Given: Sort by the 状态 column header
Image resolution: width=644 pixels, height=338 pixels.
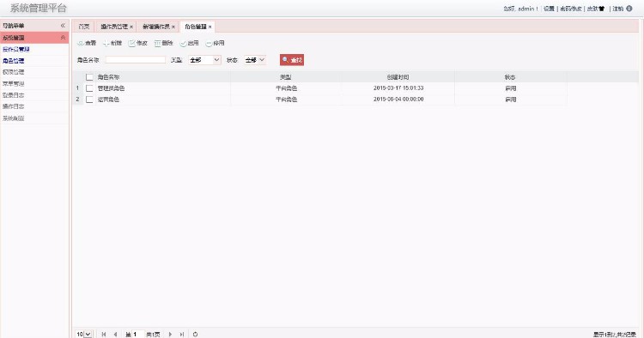Looking at the screenshot, I should [x=511, y=77].
